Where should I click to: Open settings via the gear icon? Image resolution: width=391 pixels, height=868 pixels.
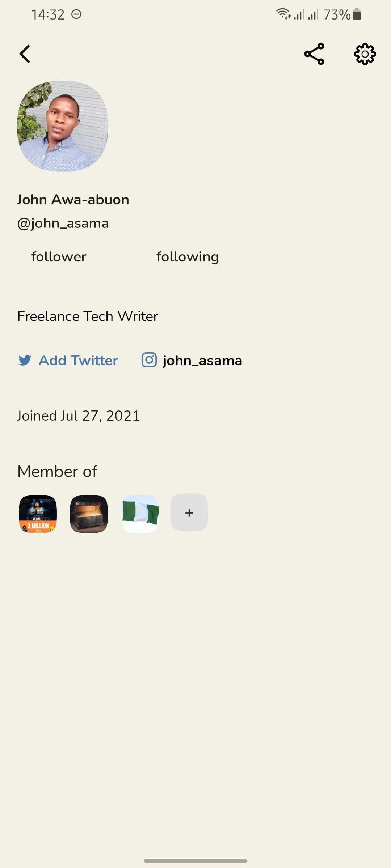[x=365, y=54]
